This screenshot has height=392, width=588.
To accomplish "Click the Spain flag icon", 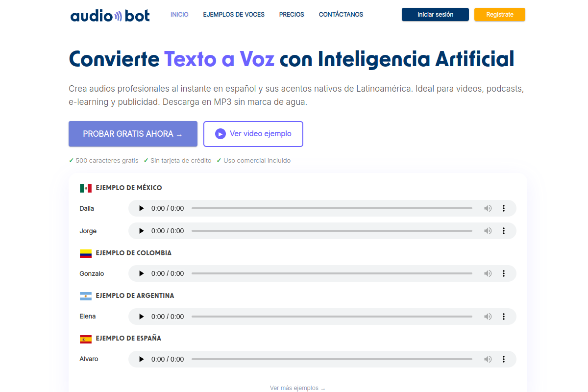I will [86, 339].
